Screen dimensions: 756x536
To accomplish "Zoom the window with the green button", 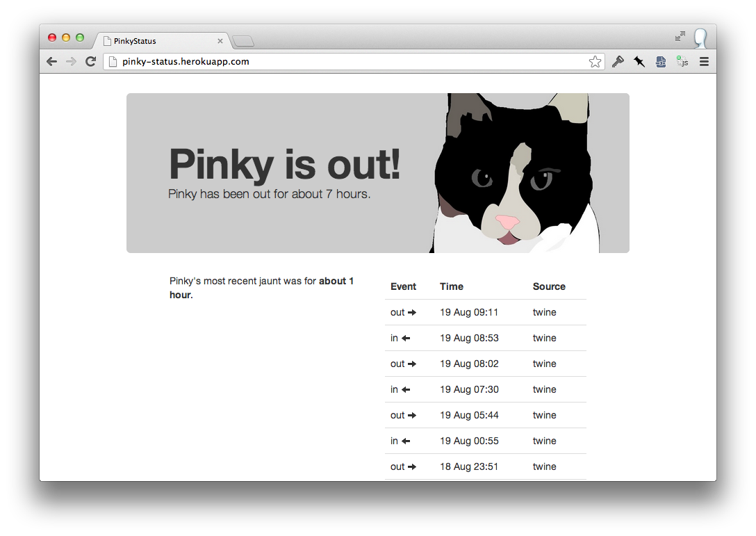I will click(x=80, y=38).
